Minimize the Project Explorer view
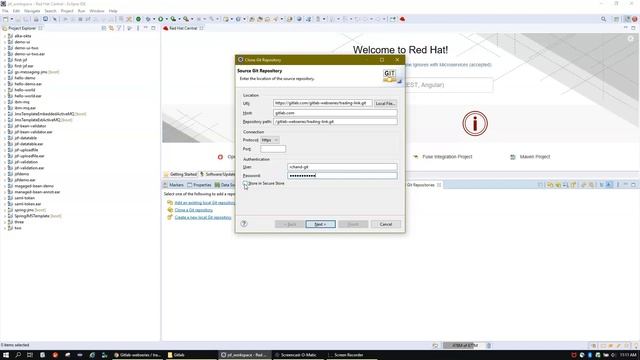The image size is (640, 360). click(146, 28)
